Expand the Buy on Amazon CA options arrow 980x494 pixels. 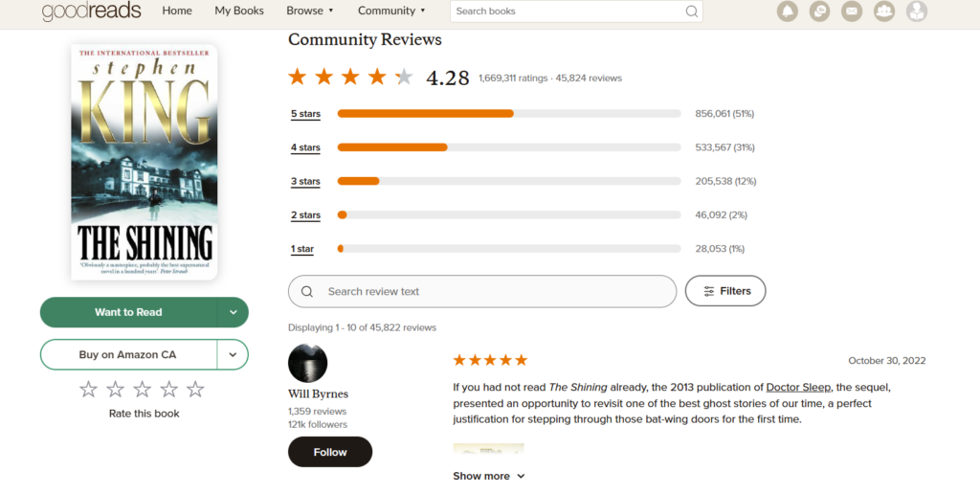point(233,354)
